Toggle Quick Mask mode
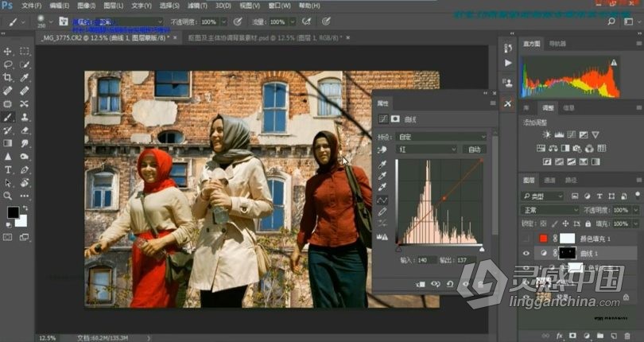644x342 pixels. pos(7,237)
